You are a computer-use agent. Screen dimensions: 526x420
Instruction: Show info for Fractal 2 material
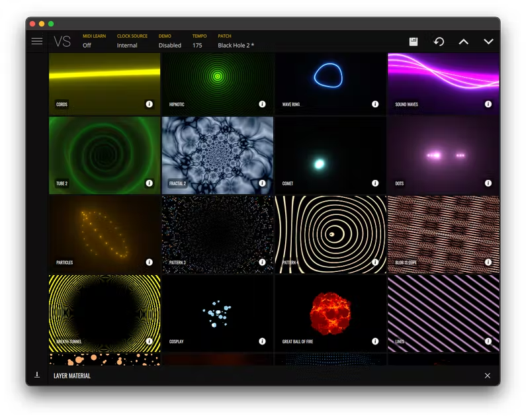262,183
